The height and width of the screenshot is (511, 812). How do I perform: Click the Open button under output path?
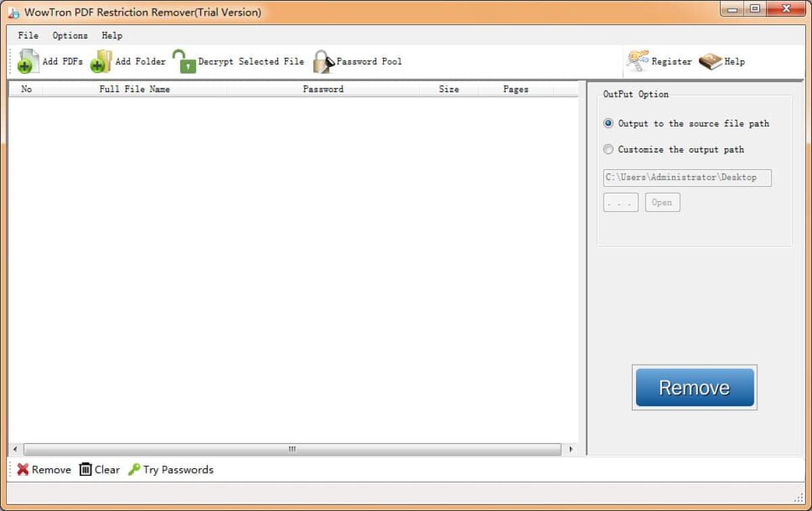tap(662, 202)
